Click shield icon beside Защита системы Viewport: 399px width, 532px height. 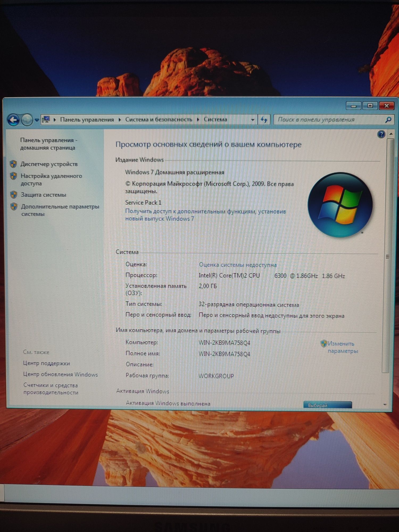pyautogui.click(x=14, y=195)
